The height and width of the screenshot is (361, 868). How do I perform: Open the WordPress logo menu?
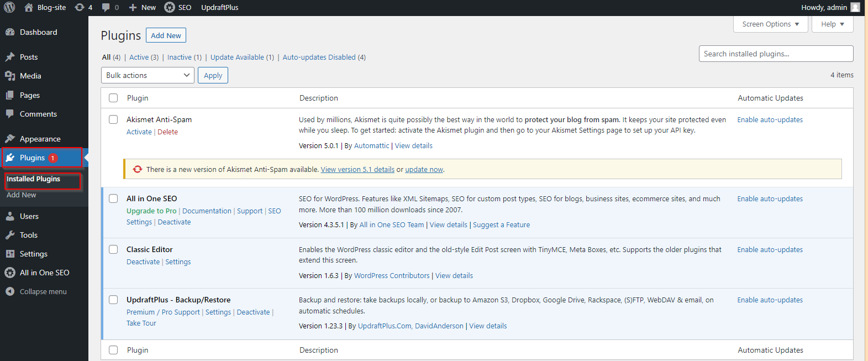(x=9, y=7)
